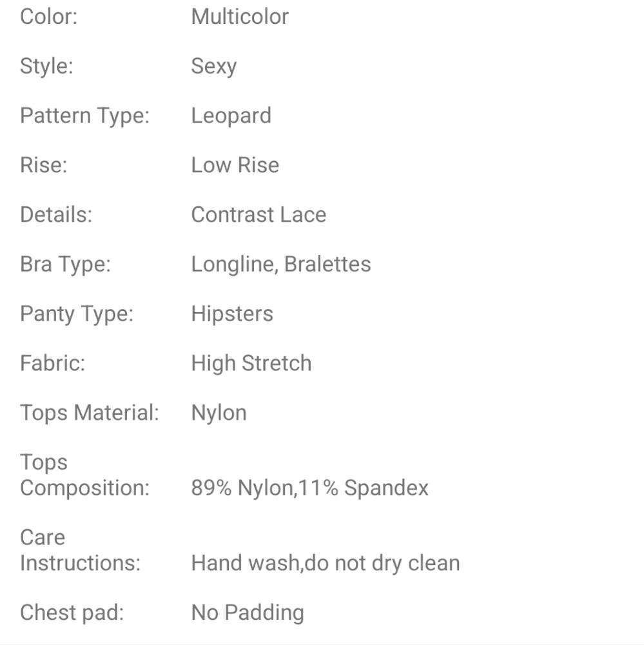
Task: Click the Care Instructions label
Action: click(80, 550)
